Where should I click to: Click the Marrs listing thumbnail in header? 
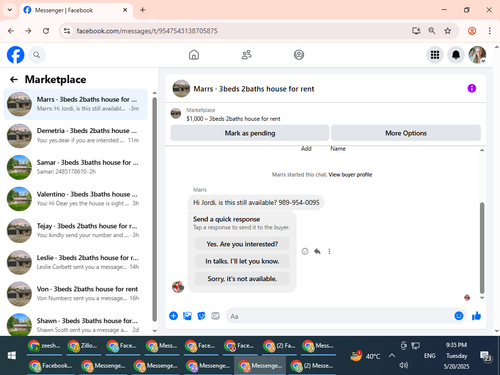[x=181, y=88]
